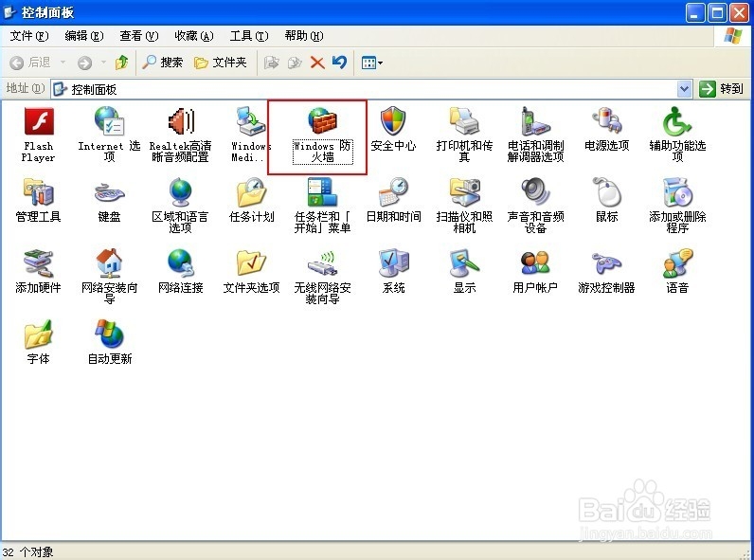The width and height of the screenshot is (754, 560).
Task: Open the 键盘 icon
Action: tap(109, 193)
